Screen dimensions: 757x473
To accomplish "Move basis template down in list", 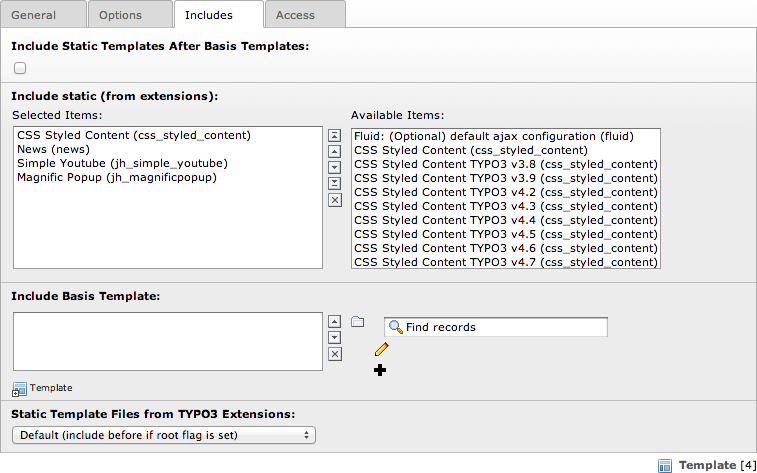I will (335, 337).
